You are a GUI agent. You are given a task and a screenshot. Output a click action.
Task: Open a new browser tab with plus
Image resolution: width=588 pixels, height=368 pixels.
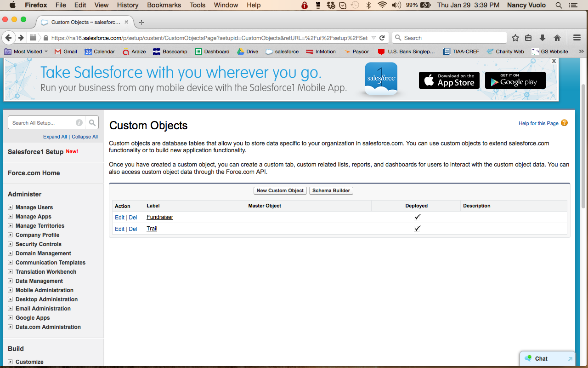click(141, 22)
